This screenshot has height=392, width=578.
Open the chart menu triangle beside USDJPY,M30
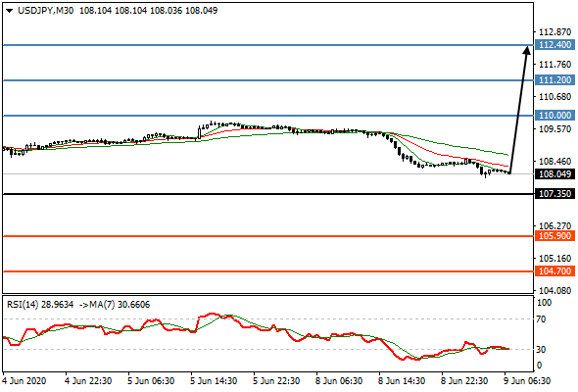click(9, 11)
